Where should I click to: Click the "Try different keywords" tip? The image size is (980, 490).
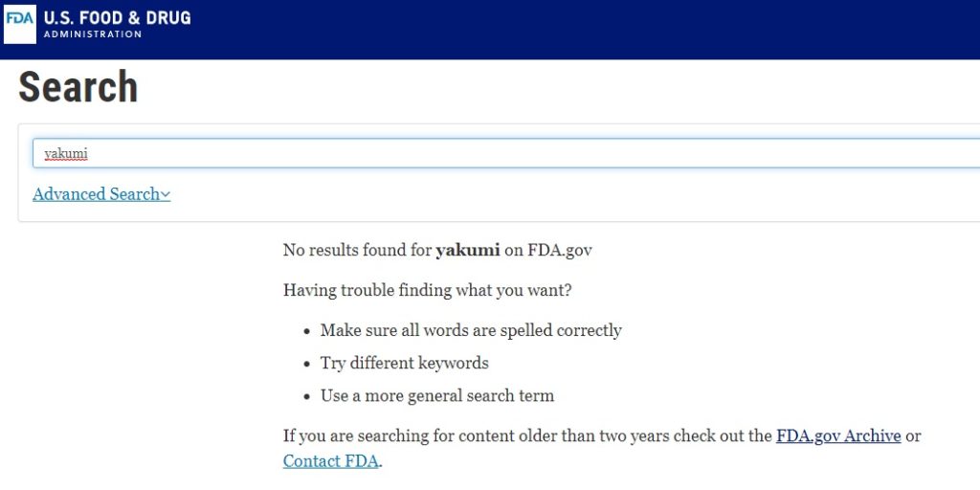(x=404, y=363)
